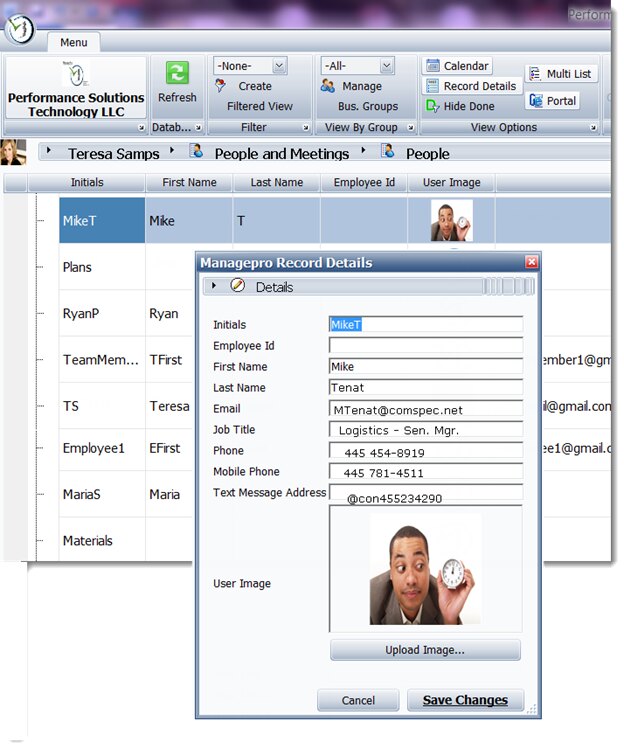Click in the Job Title field

tap(426, 429)
